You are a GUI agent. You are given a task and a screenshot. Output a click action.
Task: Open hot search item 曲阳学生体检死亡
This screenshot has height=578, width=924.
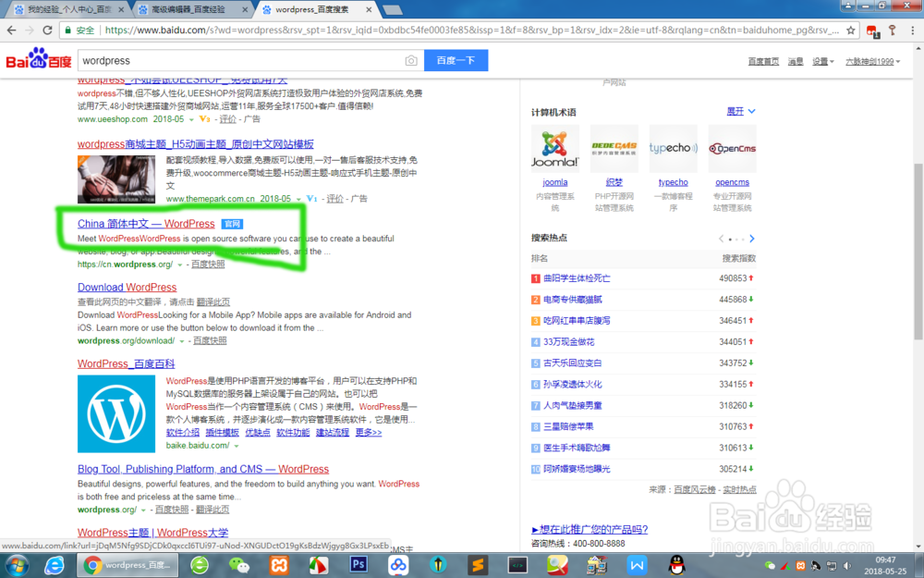pyautogui.click(x=577, y=278)
